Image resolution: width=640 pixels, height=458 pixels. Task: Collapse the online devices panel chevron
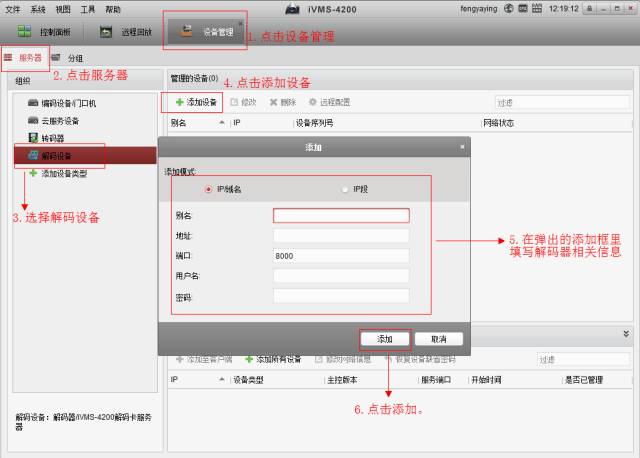coord(627,333)
